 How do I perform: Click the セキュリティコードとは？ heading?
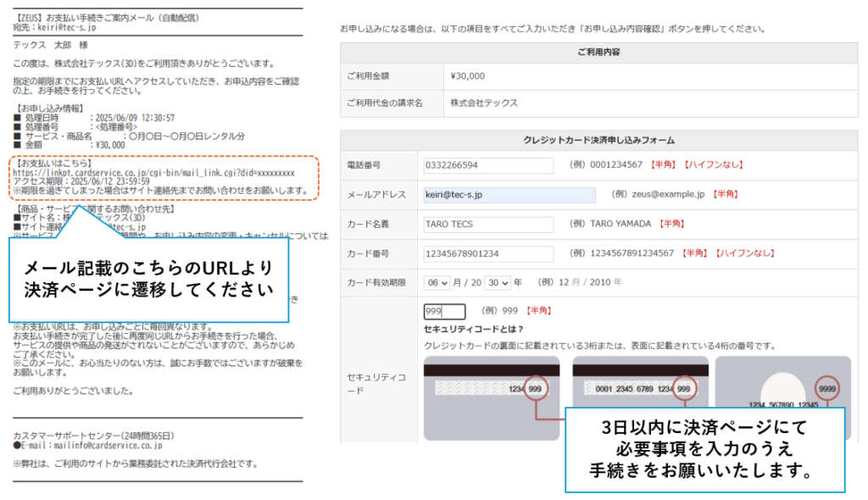tap(474, 329)
